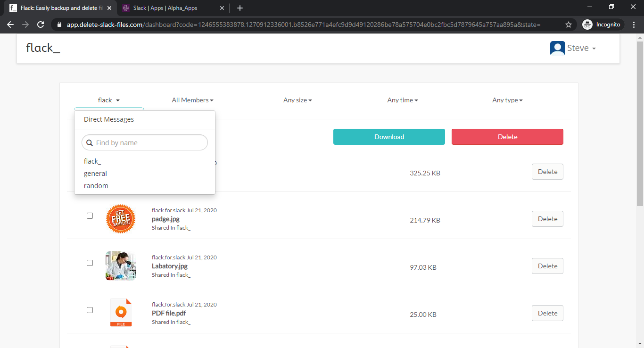The height and width of the screenshot is (348, 644).
Task: Tick the padge.jpg checkbox
Action: pos(90,215)
